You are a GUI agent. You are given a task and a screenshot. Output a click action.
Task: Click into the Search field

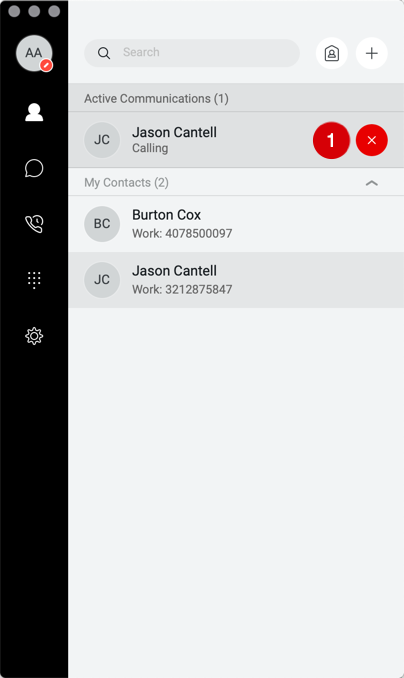point(192,53)
